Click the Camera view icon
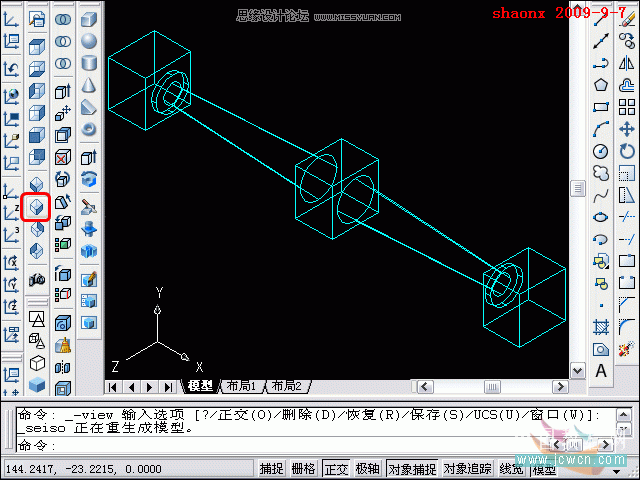 click(37, 280)
